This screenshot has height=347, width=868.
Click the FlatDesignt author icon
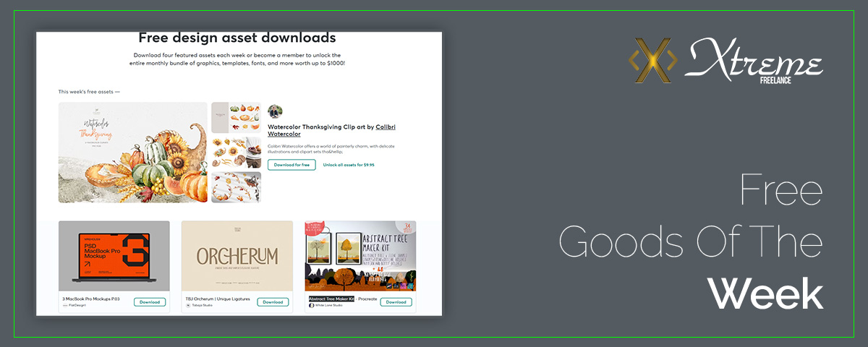coord(65,306)
